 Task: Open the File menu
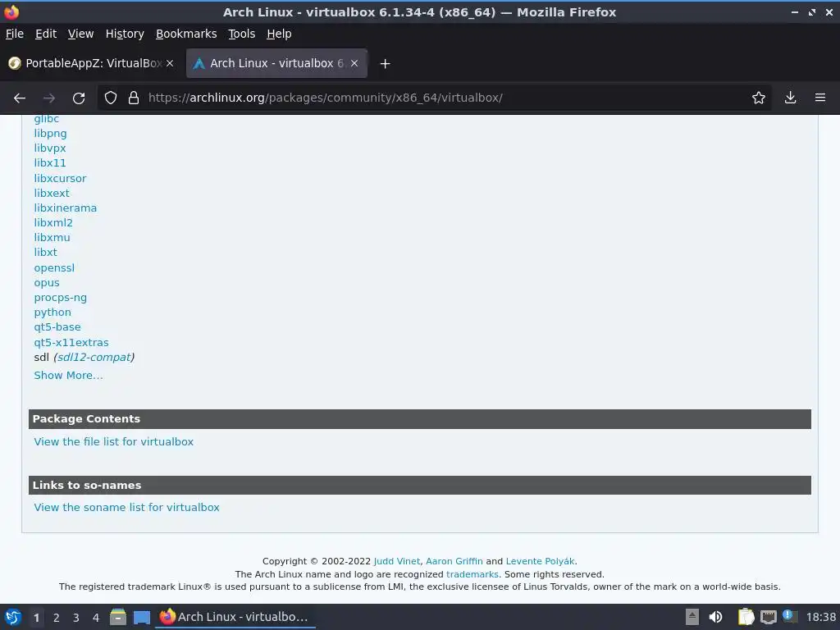coord(15,34)
